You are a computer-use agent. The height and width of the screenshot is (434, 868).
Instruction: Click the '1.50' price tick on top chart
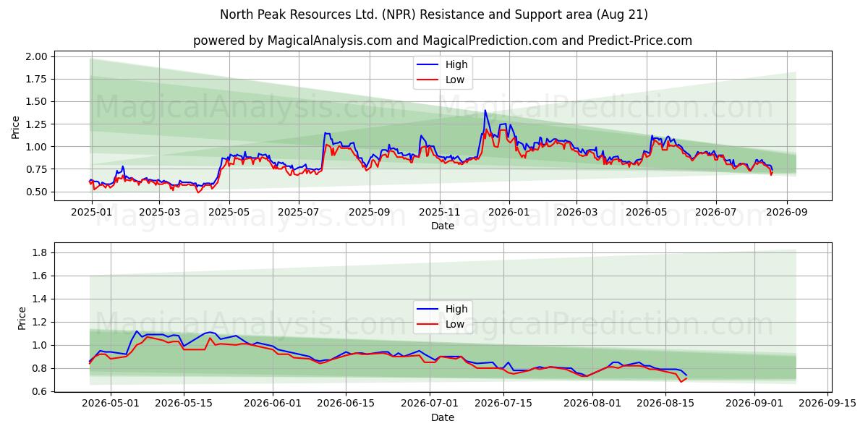pos(37,101)
